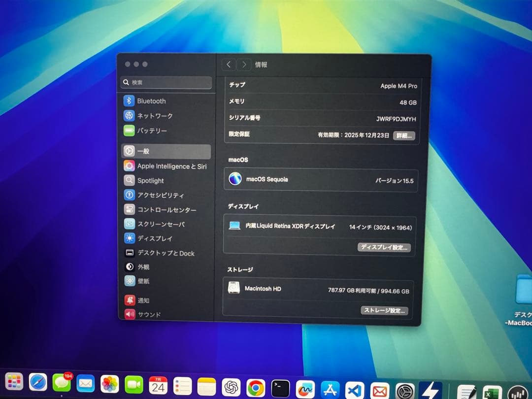Click 詳細... button for limited warranty
Viewport: 532px width, 399px height.
click(404, 136)
